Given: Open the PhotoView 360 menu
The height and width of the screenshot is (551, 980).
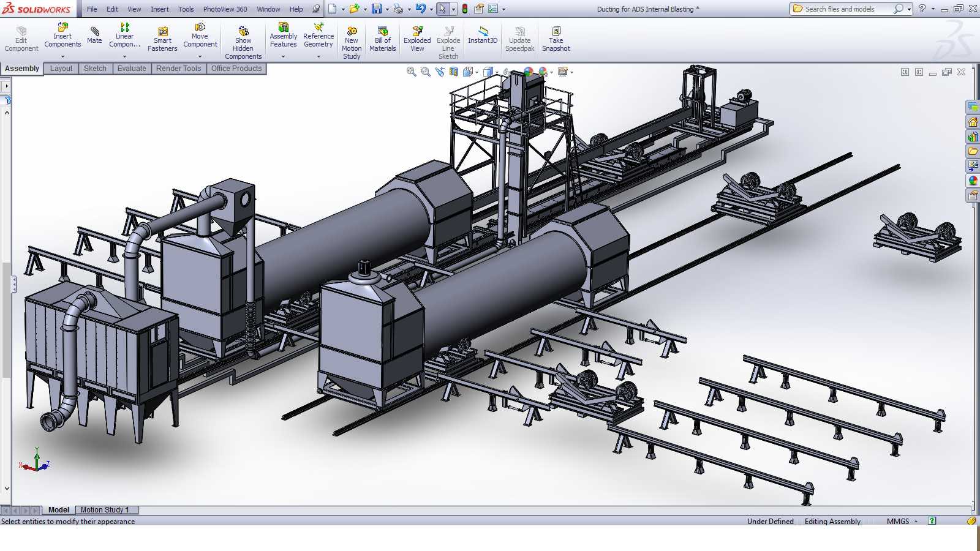Looking at the screenshot, I should (225, 9).
